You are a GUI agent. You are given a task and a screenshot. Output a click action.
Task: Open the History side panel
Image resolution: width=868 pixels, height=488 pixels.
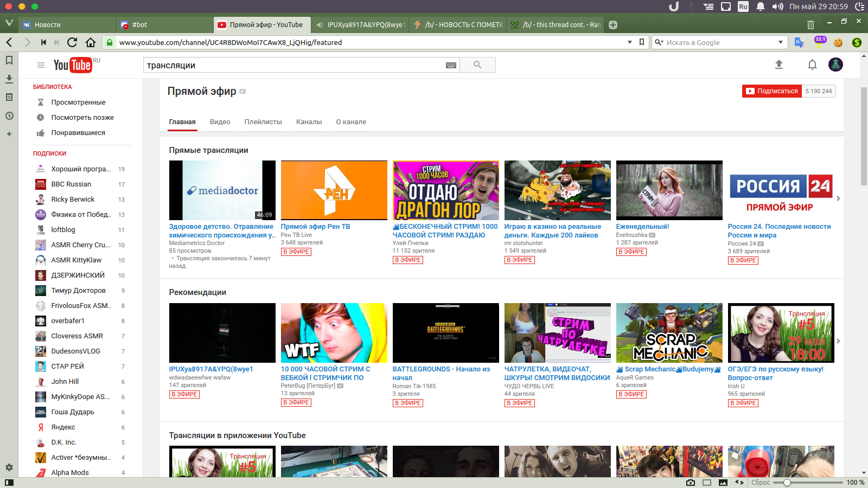(9, 115)
